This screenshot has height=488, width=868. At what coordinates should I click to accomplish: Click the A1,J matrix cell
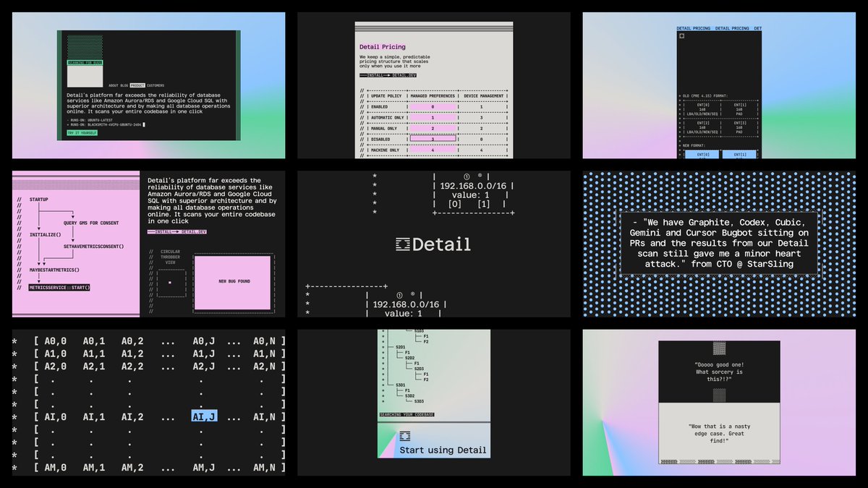click(x=205, y=353)
